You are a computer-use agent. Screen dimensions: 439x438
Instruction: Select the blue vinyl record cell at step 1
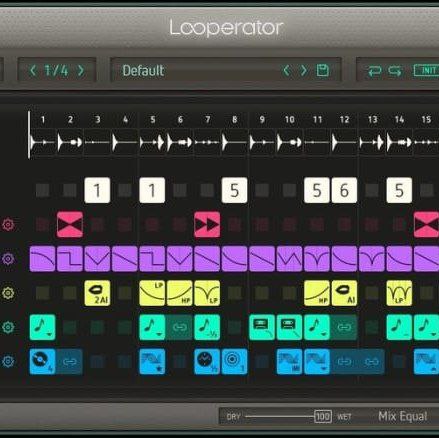[x=42, y=362]
